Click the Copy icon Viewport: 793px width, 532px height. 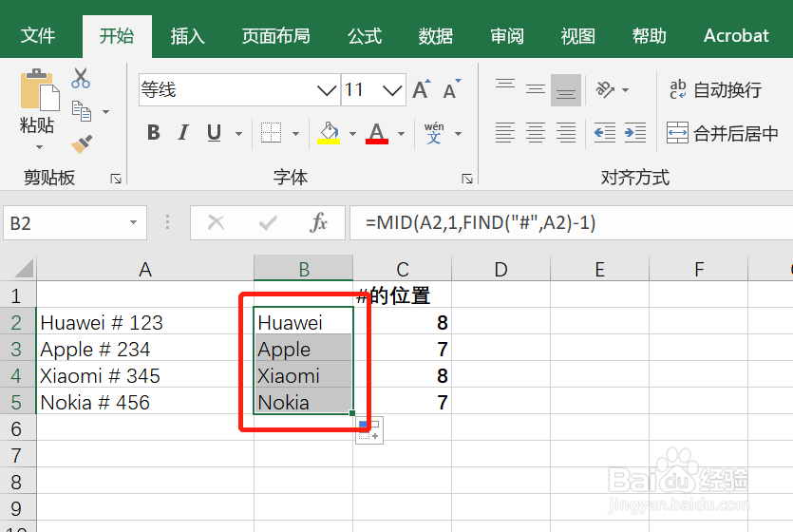click(x=82, y=111)
